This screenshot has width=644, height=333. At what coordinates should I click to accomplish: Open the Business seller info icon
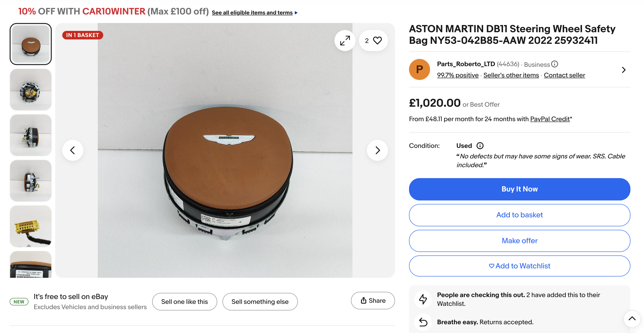(555, 64)
